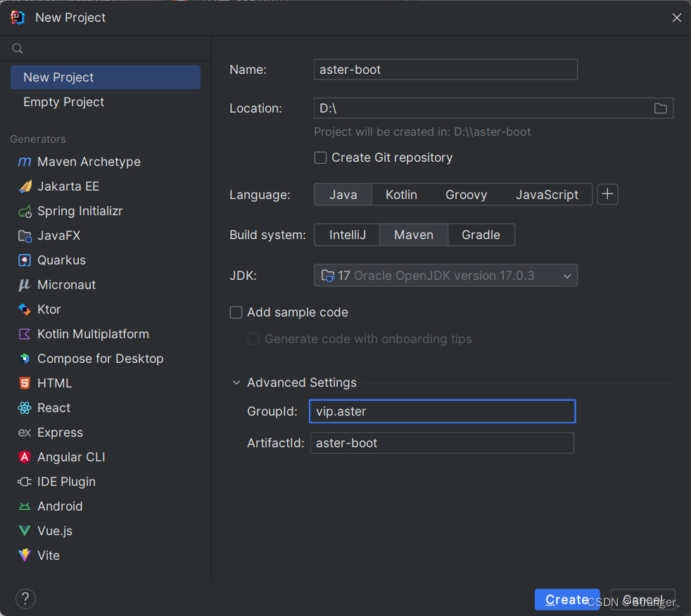The width and height of the screenshot is (691, 616).
Task: Choose IntelliJ build system
Action: coord(348,235)
